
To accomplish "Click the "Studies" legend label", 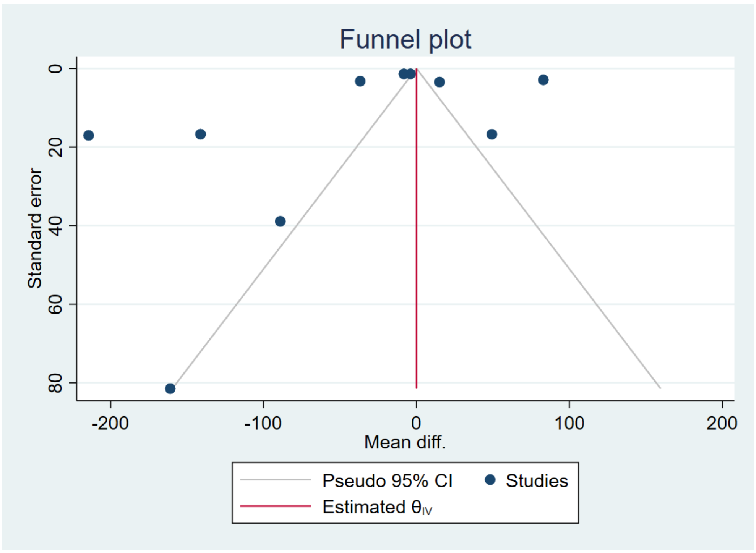I will [537, 481].
